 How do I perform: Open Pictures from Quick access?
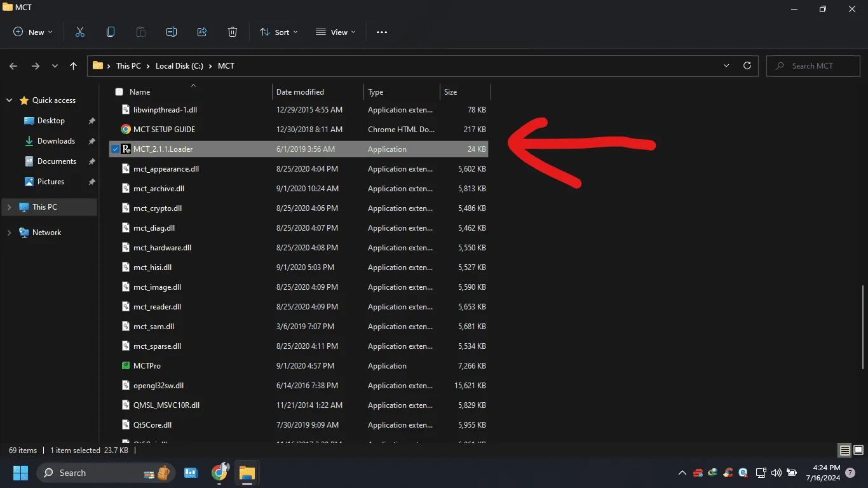51,181
